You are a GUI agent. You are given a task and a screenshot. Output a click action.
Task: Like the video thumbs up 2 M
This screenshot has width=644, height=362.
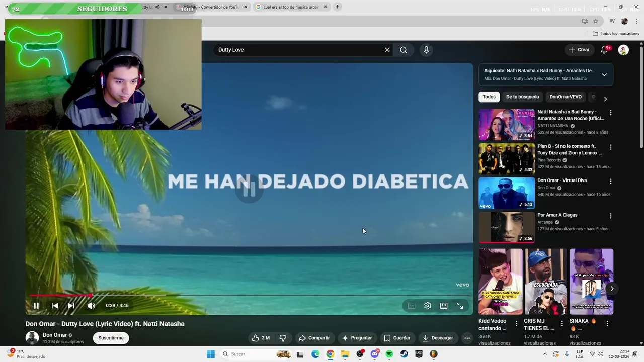261,338
